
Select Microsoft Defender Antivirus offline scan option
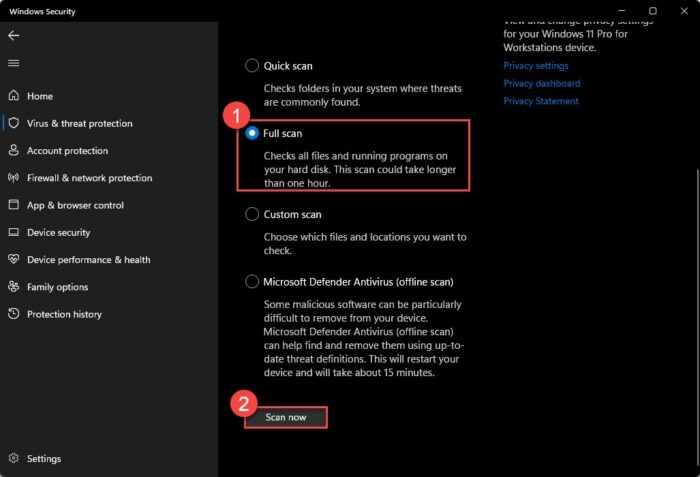[x=252, y=281]
